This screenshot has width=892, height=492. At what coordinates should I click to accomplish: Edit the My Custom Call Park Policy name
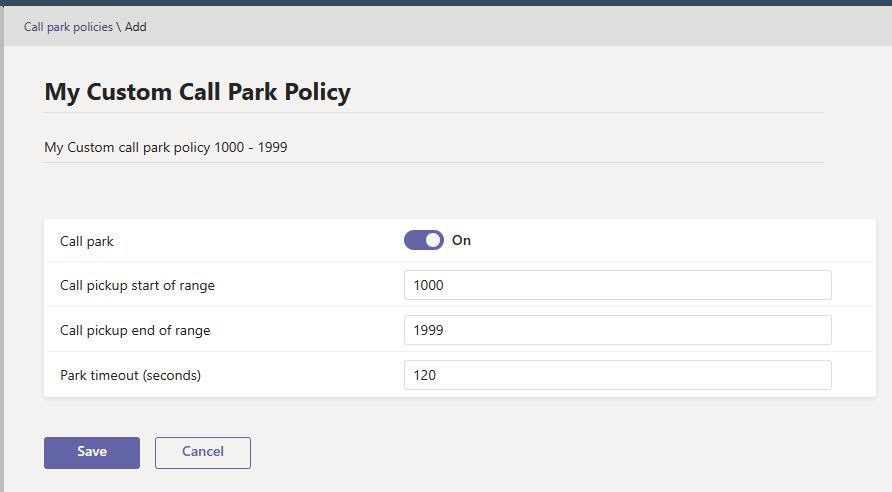(197, 93)
